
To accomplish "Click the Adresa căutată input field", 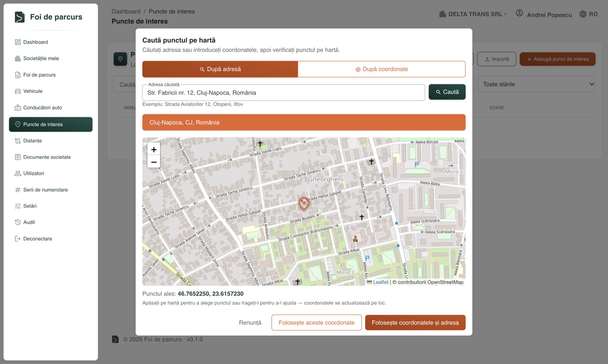I will pyautogui.click(x=284, y=93).
